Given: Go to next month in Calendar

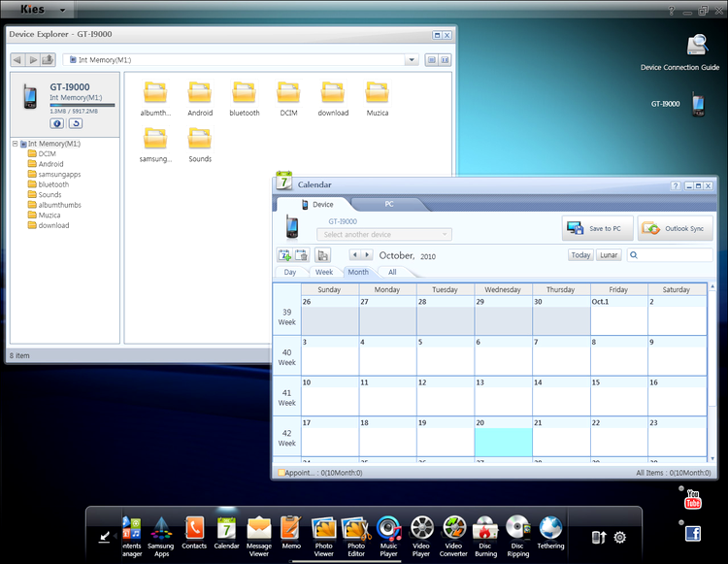Looking at the screenshot, I should point(367,255).
